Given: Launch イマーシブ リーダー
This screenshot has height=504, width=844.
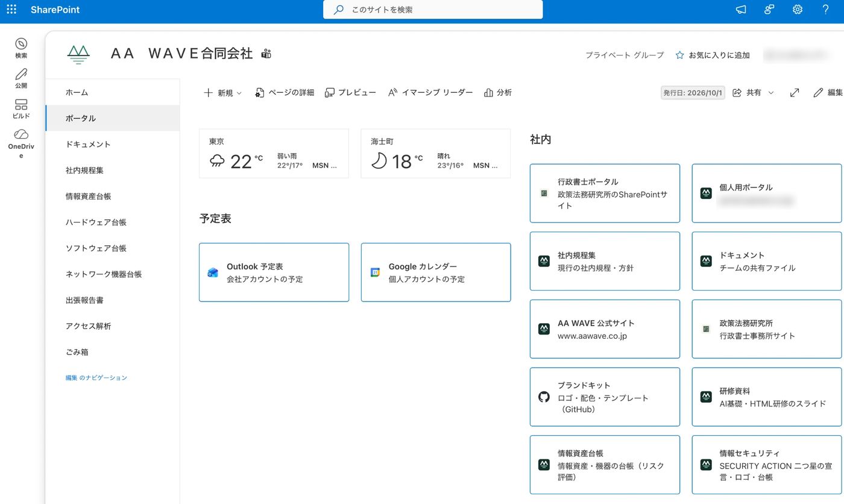Looking at the screenshot, I should click(x=430, y=92).
